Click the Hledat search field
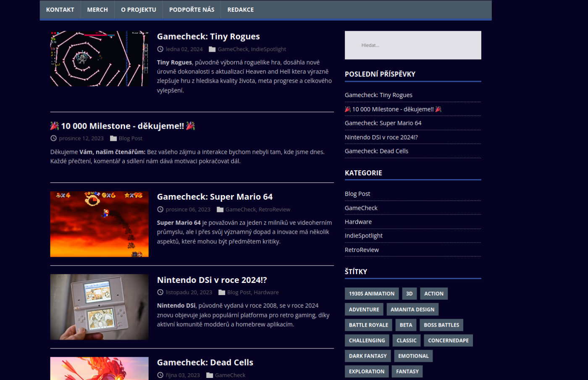The height and width of the screenshot is (380, 588). 413,45
